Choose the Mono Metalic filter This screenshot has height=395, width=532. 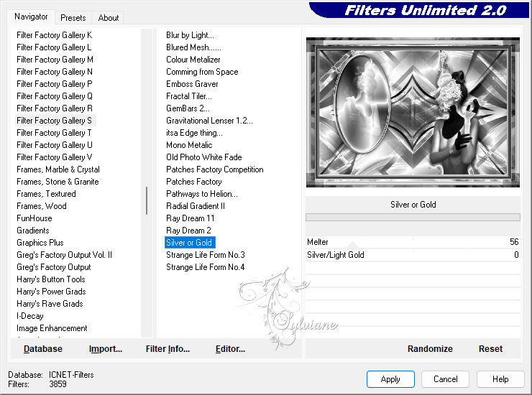click(x=189, y=145)
